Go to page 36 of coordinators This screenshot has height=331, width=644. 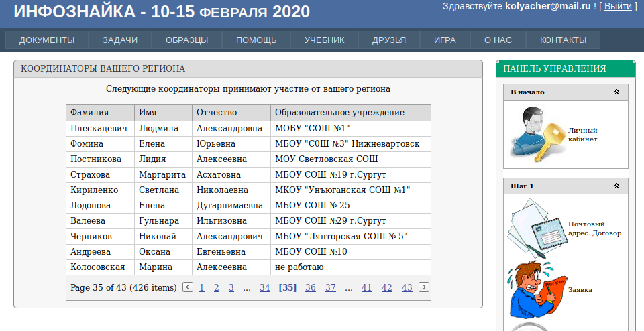click(x=311, y=287)
